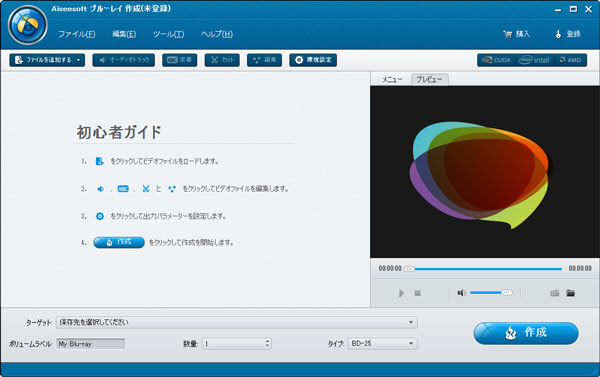Switch to the プレビュー tab
Viewport: 600px width, 377px height.
pyautogui.click(x=429, y=79)
